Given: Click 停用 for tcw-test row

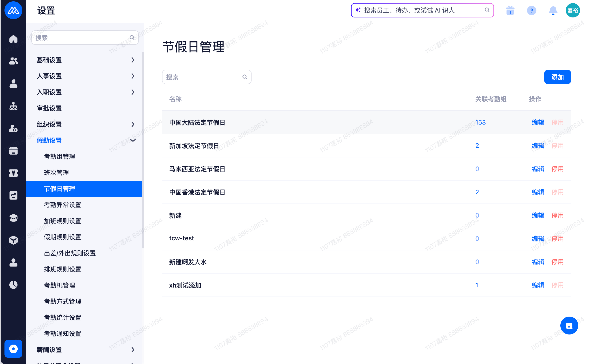Looking at the screenshot, I should (557, 239).
